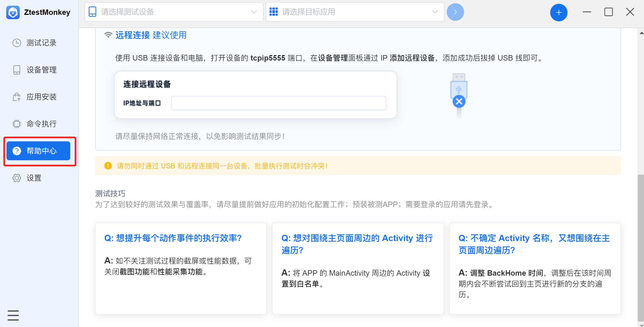
Task: Close the ZtestMonkey window
Action: 630,12
